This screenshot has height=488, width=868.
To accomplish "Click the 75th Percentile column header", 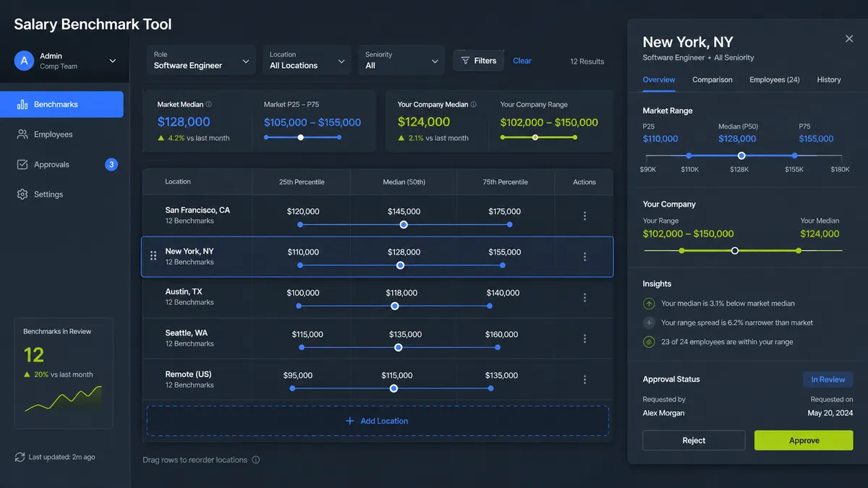I will click(x=505, y=182).
